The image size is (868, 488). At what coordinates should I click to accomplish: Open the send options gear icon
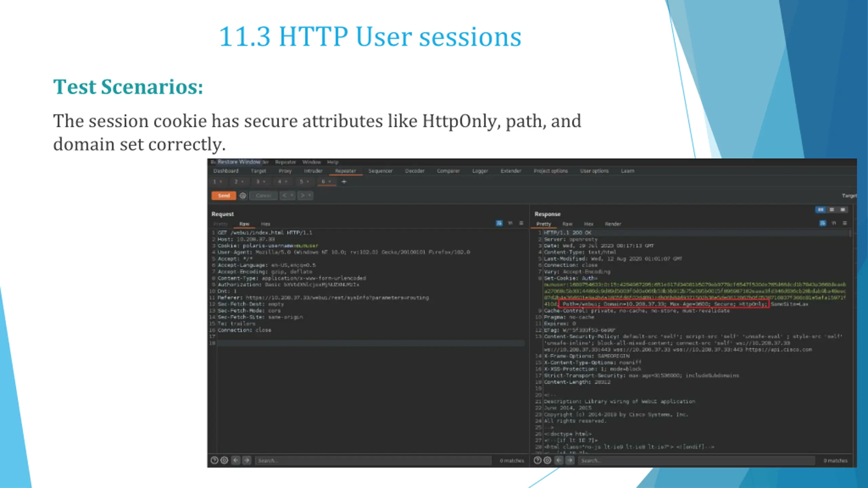[243, 196]
